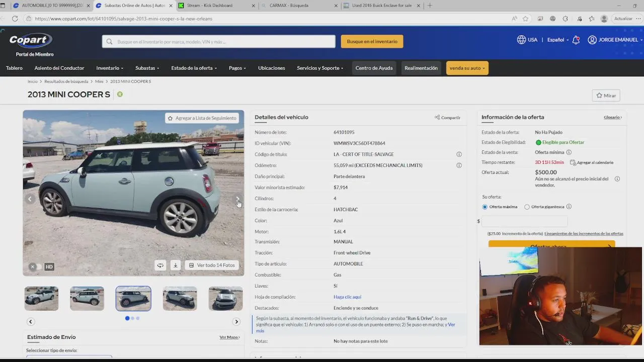The image size is (644, 362).
Task: Click the Compartir share icon
Action: coord(437,118)
